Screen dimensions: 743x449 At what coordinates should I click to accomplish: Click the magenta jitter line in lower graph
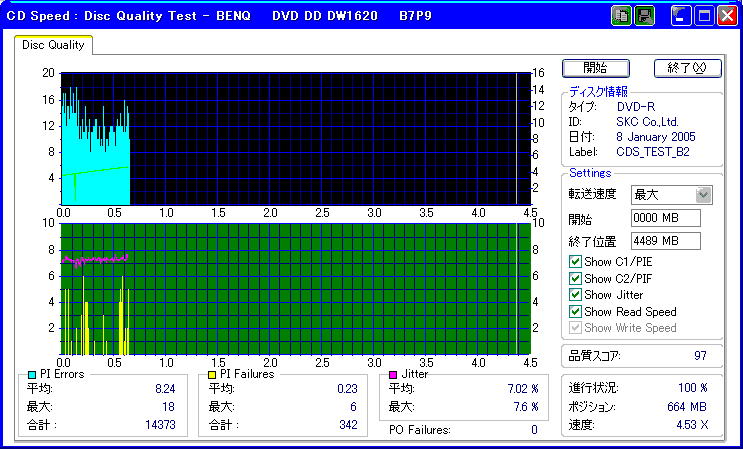[95, 259]
